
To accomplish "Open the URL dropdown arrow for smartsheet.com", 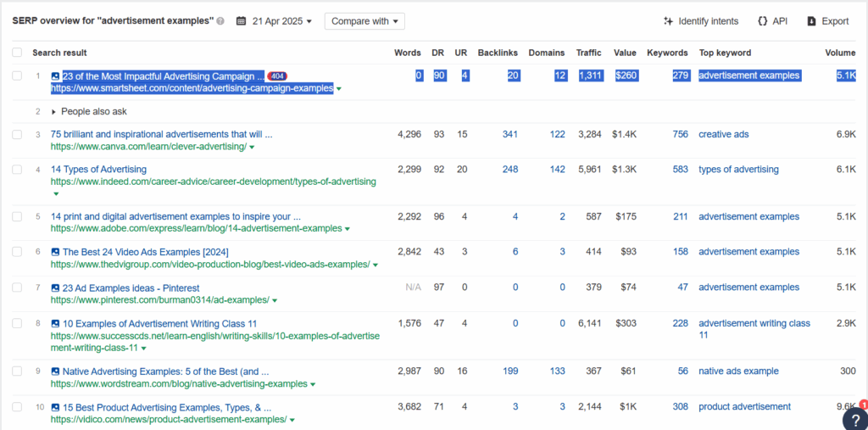I will coord(339,89).
